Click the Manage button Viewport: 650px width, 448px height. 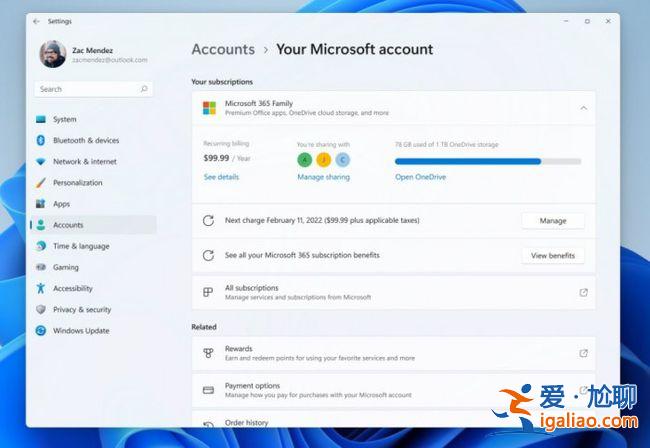pos(553,221)
